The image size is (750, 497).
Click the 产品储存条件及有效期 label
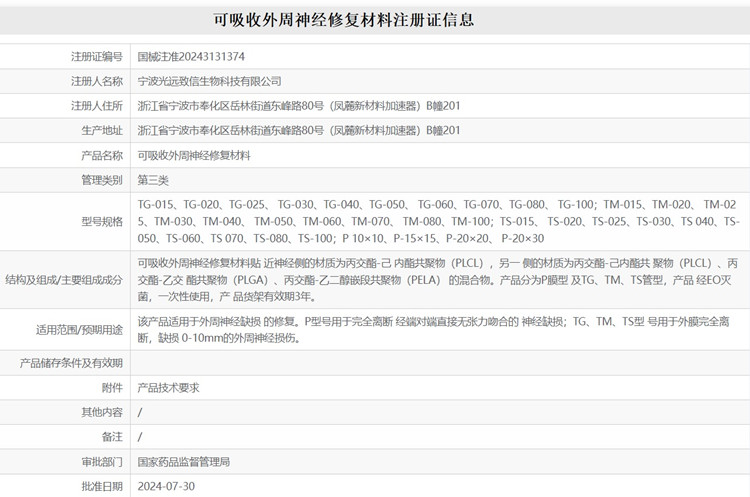(72, 363)
